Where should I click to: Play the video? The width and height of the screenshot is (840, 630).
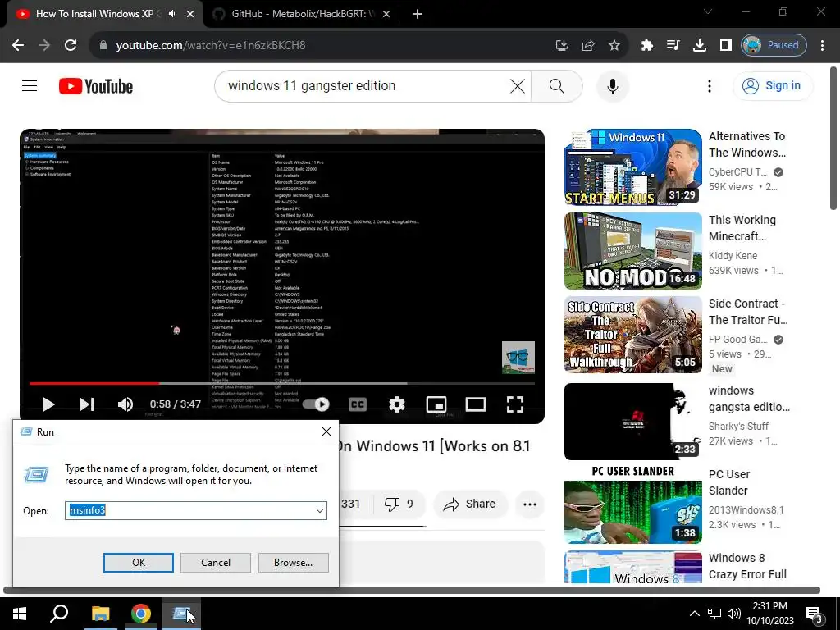point(48,404)
